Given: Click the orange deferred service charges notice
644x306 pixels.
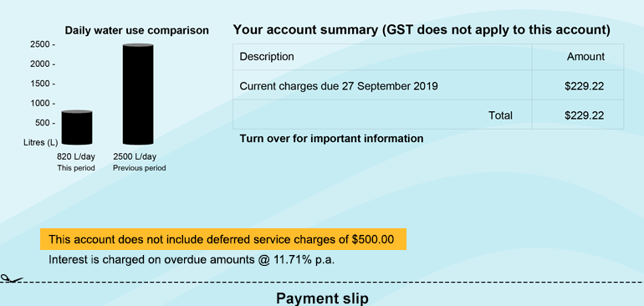Looking at the screenshot, I should (x=223, y=239).
